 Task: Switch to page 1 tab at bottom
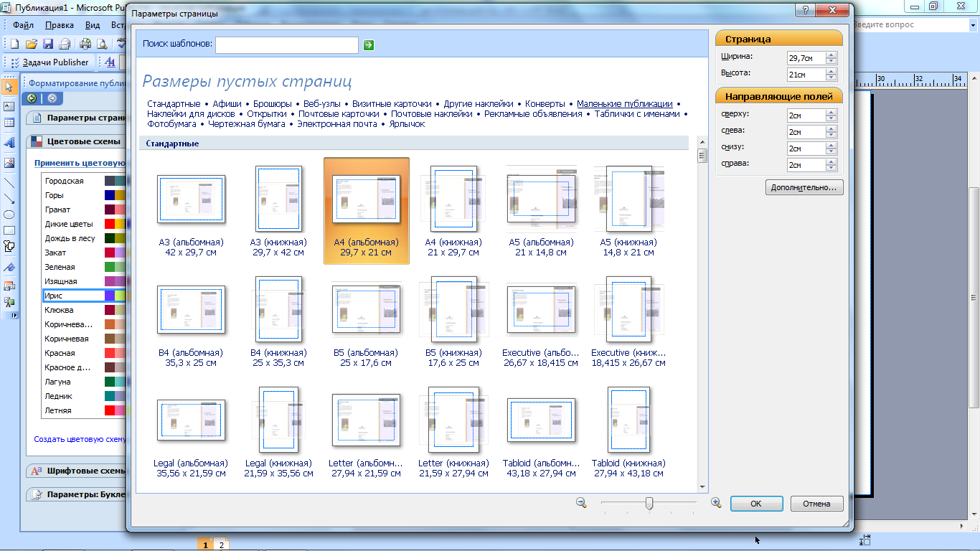[x=205, y=545]
